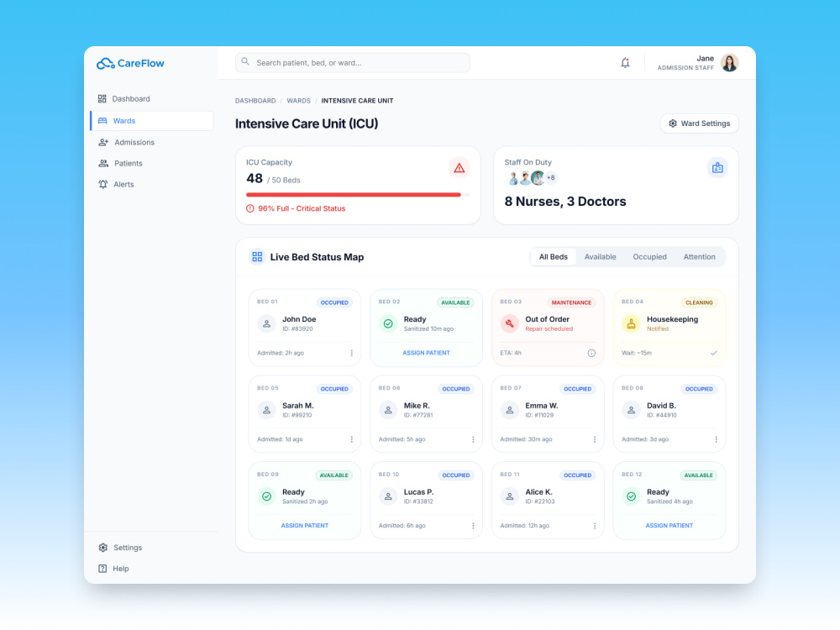840x630 pixels.
Task: Click the checkmark on Bed 04 Housekeeping
Action: point(713,353)
